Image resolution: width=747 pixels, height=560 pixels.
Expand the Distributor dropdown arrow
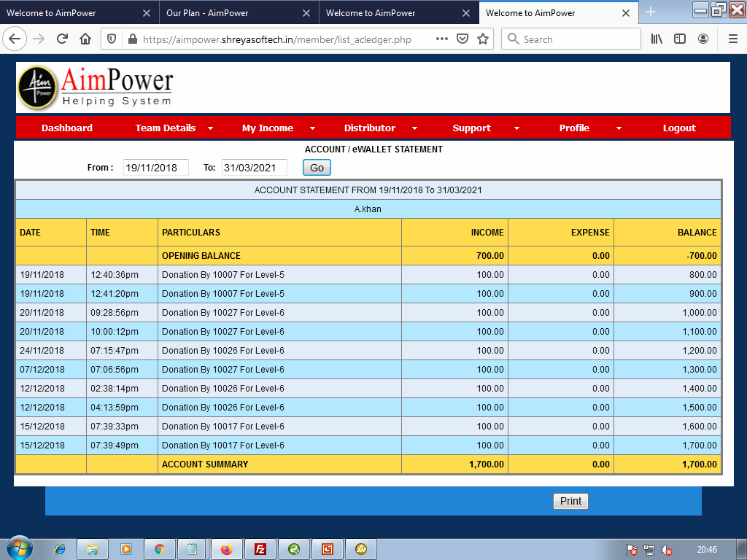click(x=414, y=128)
